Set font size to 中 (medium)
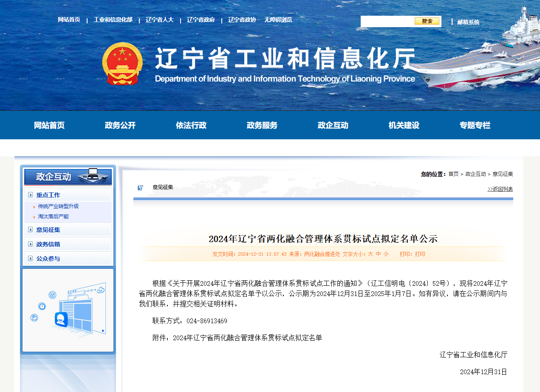 coord(378,254)
